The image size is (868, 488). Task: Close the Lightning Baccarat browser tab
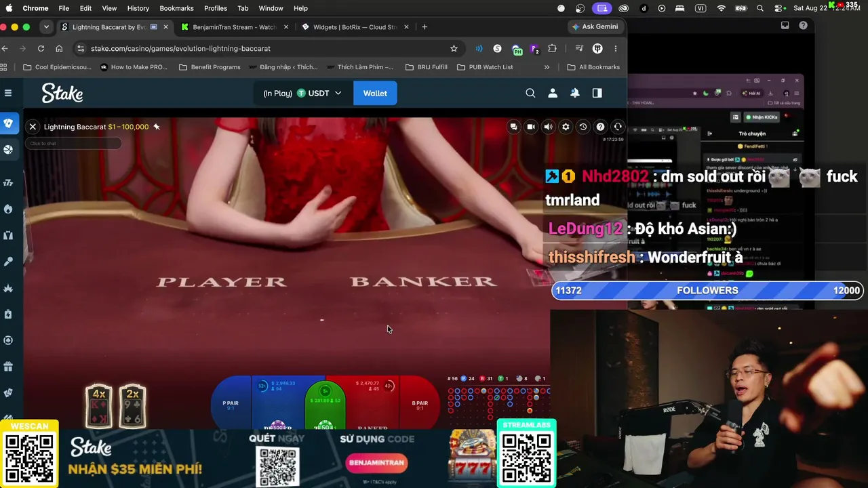pos(165,27)
